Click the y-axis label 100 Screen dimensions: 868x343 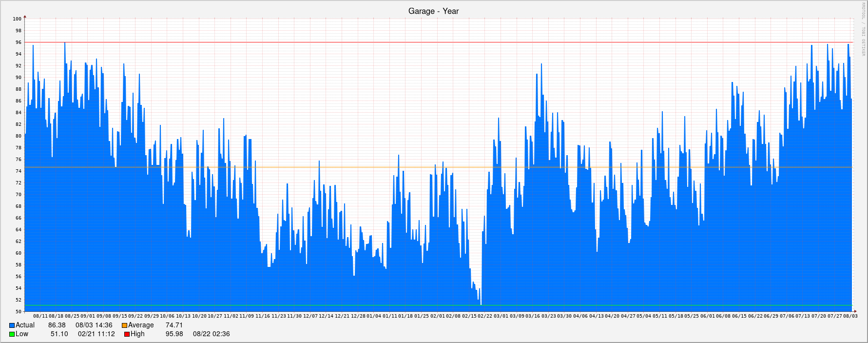tap(17, 19)
